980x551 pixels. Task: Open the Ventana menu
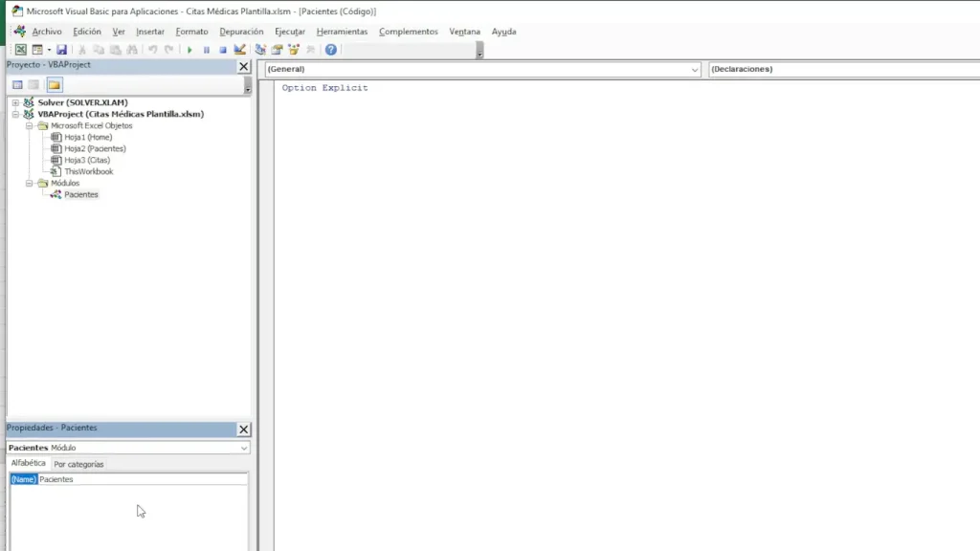pos(464,32)
